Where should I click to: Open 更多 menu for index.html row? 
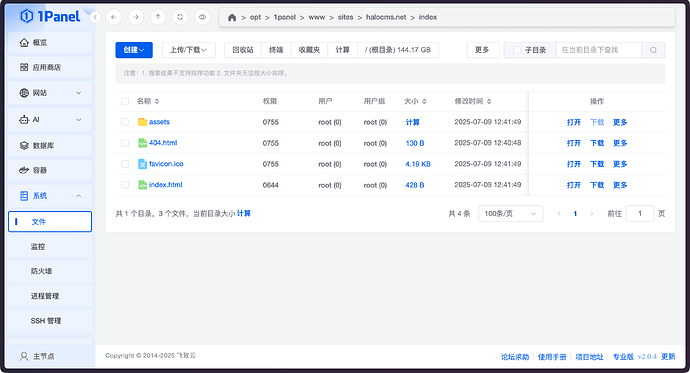click(x=620, y=185)
